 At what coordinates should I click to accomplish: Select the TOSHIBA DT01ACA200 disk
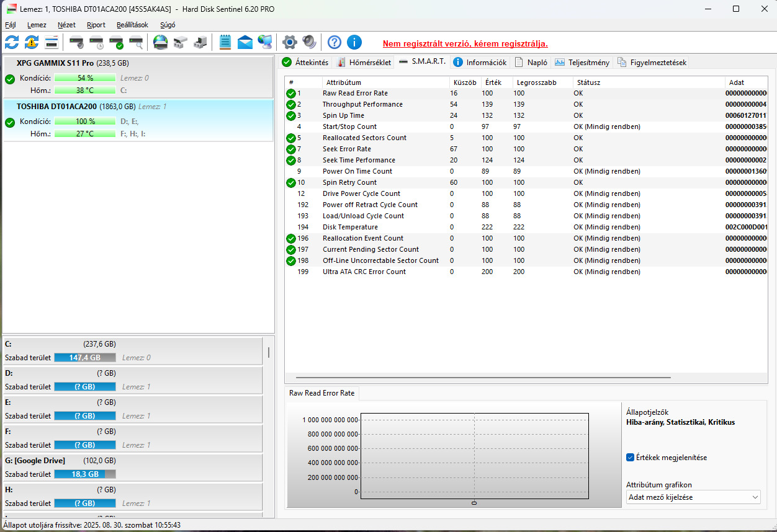click(138, 120)
